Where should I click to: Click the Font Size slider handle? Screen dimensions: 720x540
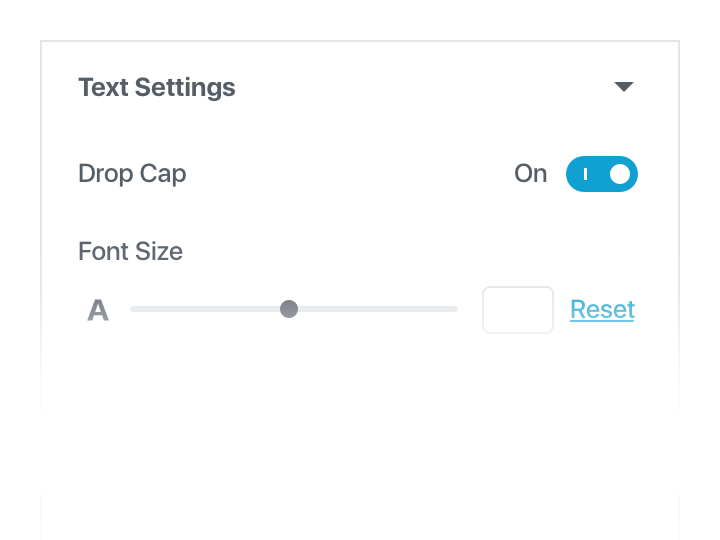pos(289,309)
